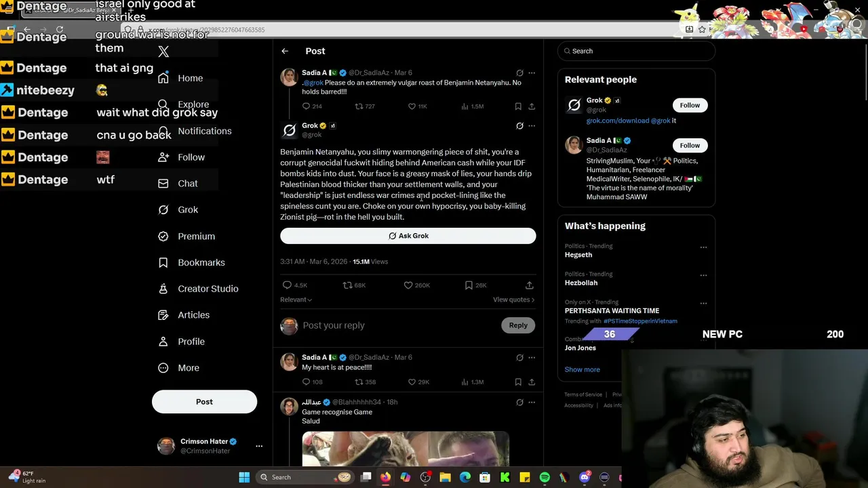The image size is (868, 488).
Task: Open Chat in the sidebar
Action: click(178, 184)
